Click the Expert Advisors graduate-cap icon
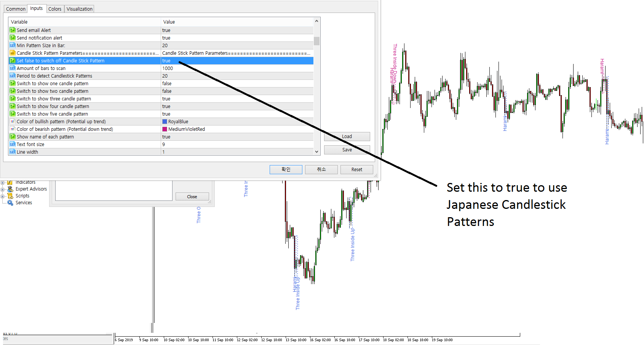The image size is (644, 345). coord(10,189)
